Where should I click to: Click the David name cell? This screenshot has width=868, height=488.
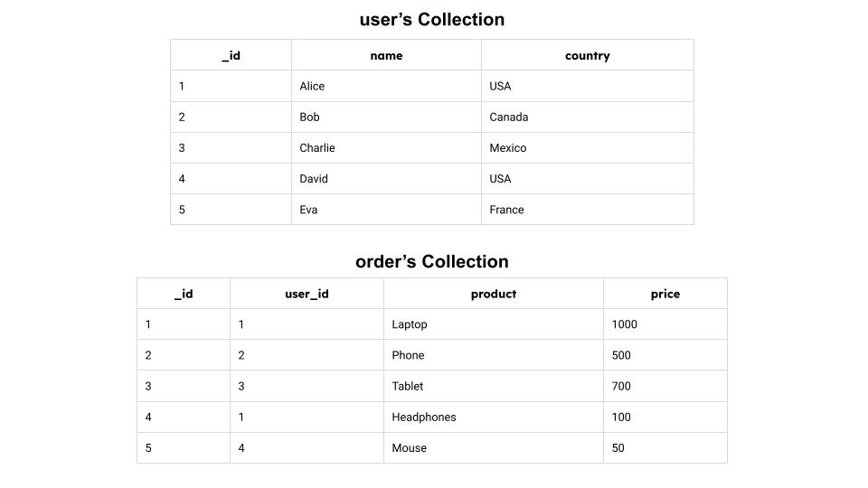coord(386,179)
